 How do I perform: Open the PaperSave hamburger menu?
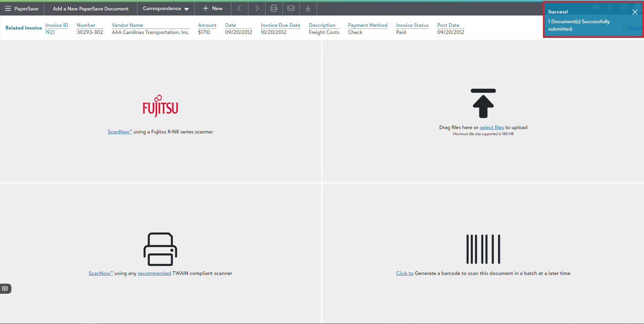coord(8,8)
